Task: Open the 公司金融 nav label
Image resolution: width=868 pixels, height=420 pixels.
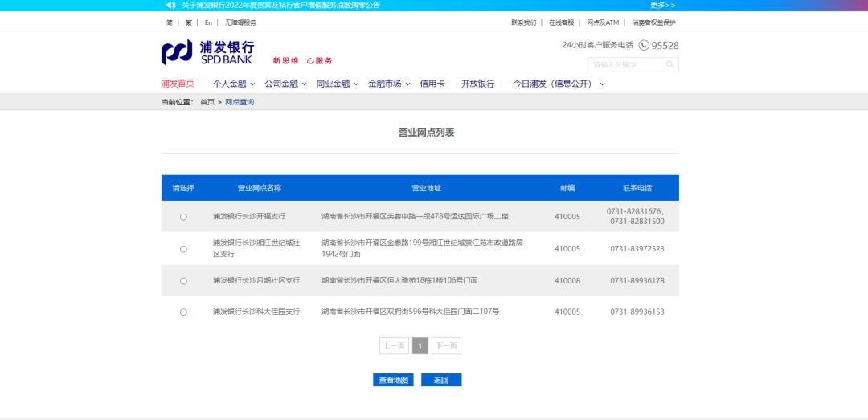Action: (x=281, y=84)
